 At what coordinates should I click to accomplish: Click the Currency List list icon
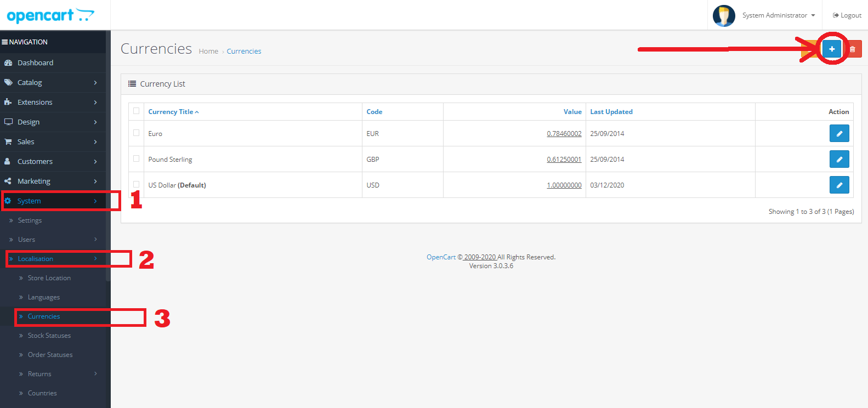(x=132, y=84)
